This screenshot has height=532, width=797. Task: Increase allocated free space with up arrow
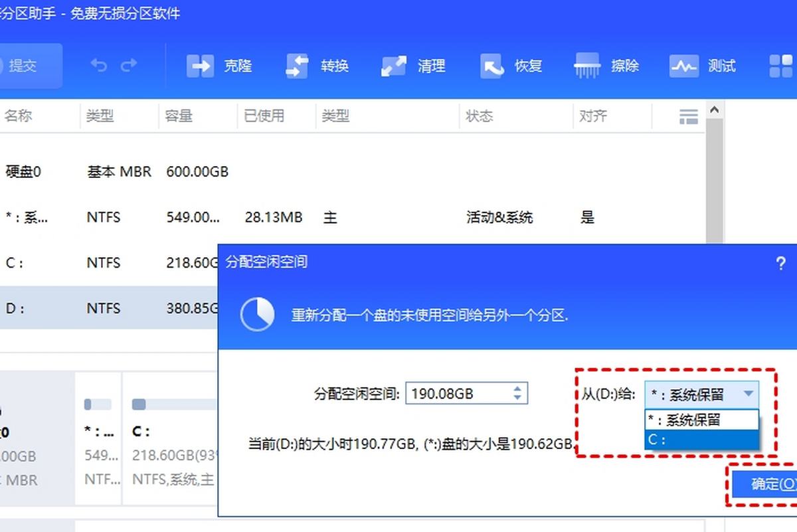[x=517, y=388]
